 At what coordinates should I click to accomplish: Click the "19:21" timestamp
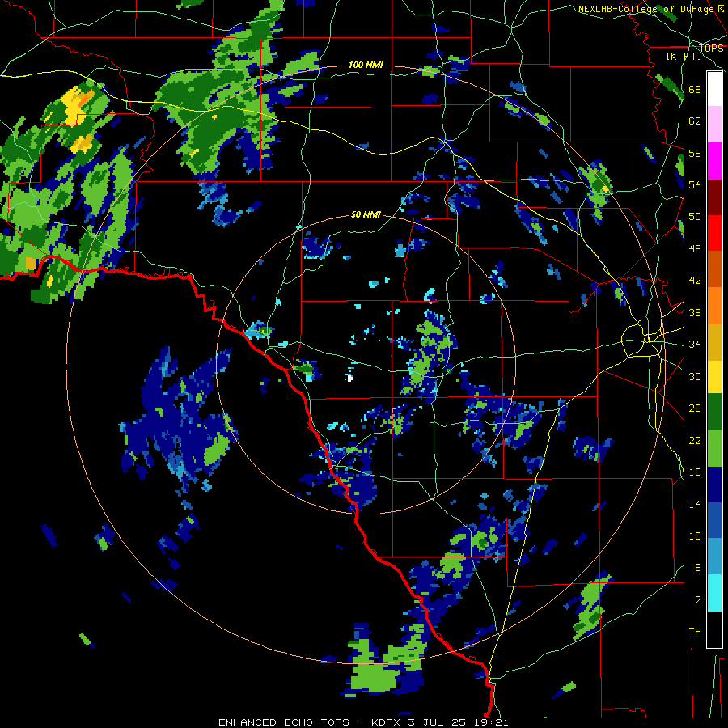[492, 722]
